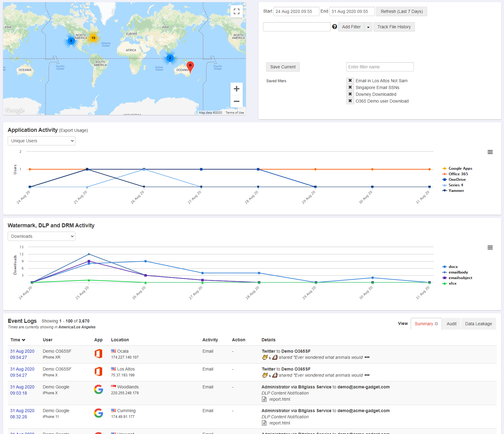Open the Unique Users dropdown
Screen dimensions: 504x434
click(42, 141)
